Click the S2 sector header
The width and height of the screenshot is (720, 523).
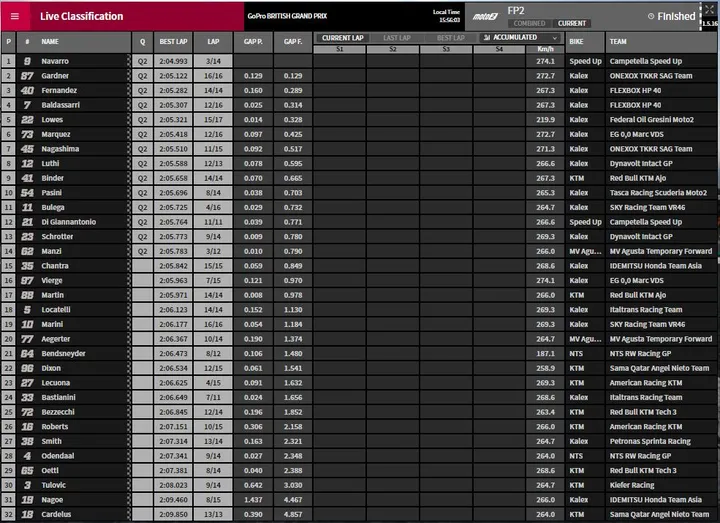(393, 49)
